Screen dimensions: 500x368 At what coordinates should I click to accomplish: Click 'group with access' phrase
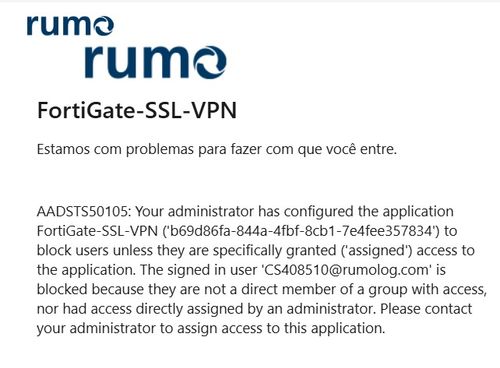[427, 289]
